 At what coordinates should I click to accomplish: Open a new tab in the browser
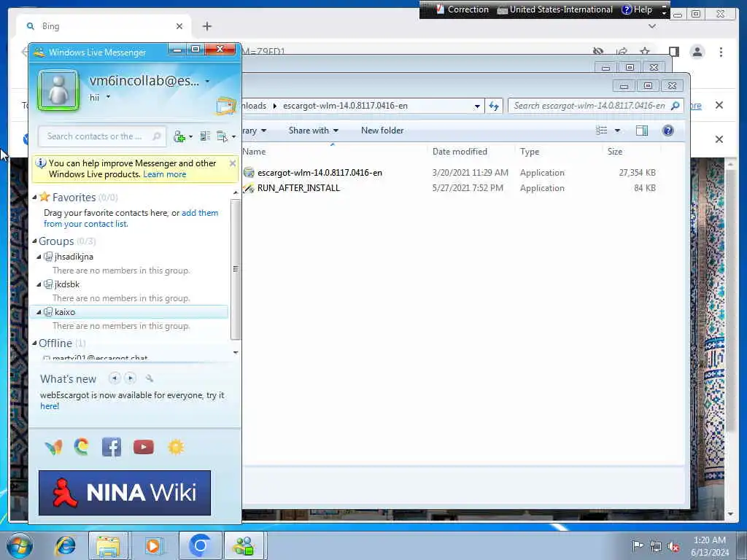click(206, 26)
